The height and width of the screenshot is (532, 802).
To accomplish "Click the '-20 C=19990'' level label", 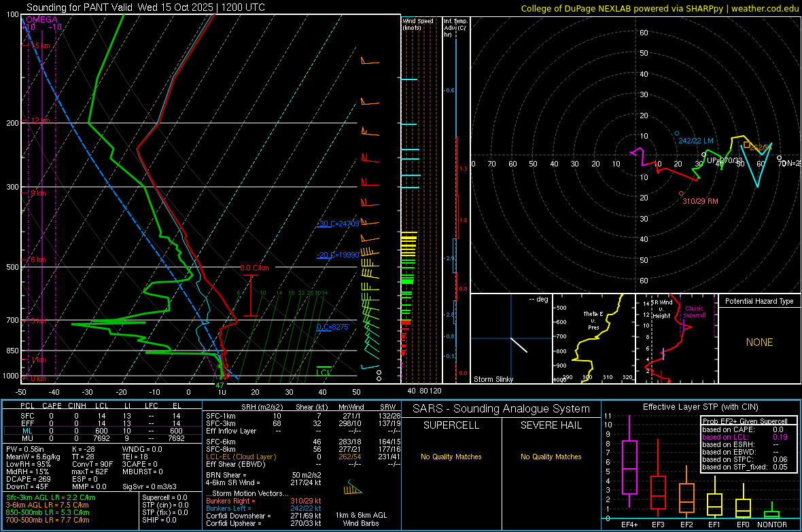I will coord(338,255).
